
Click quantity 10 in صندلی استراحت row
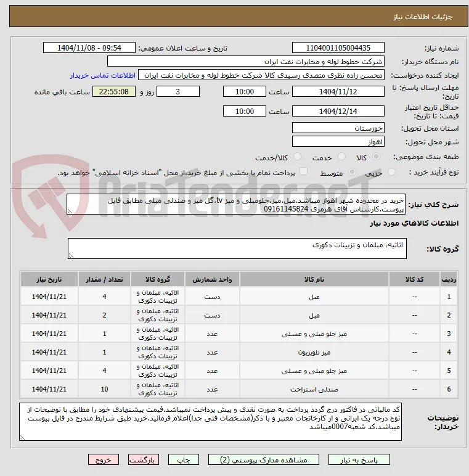pos(104,389)
